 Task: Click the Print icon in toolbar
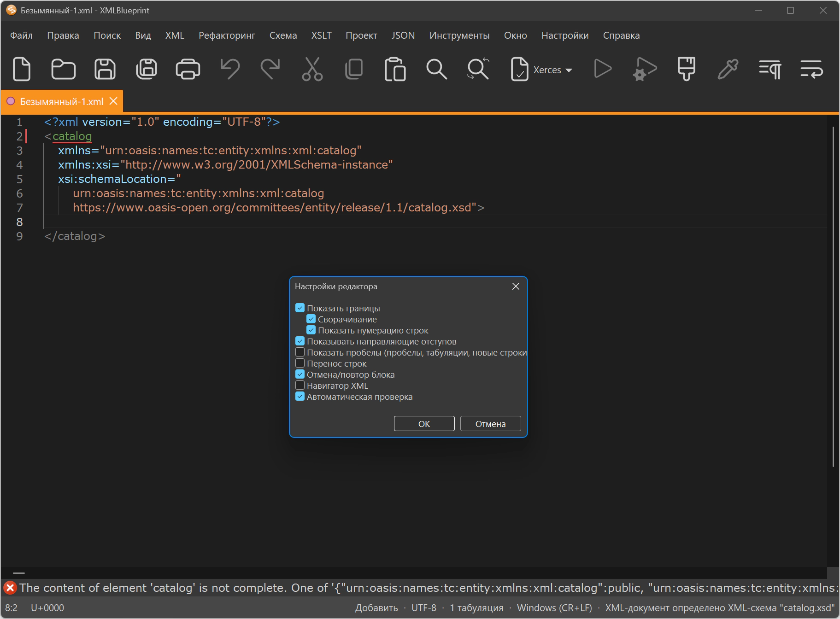[188, 70]
